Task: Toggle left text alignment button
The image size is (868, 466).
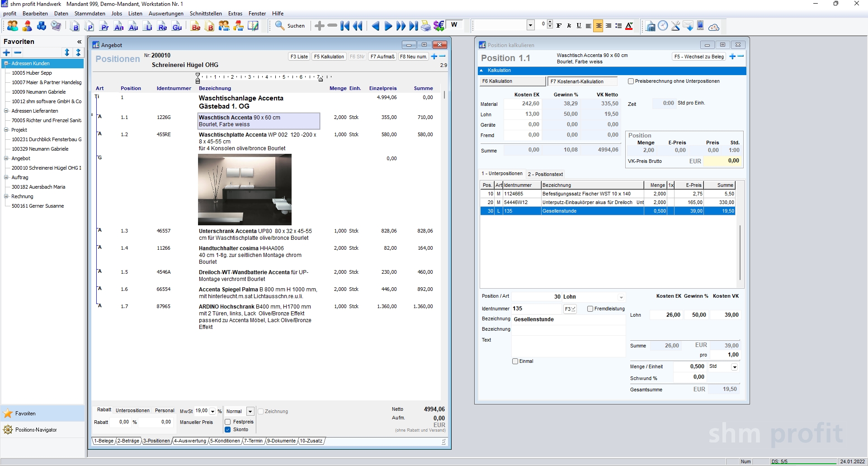Action: tap(589, 26)
